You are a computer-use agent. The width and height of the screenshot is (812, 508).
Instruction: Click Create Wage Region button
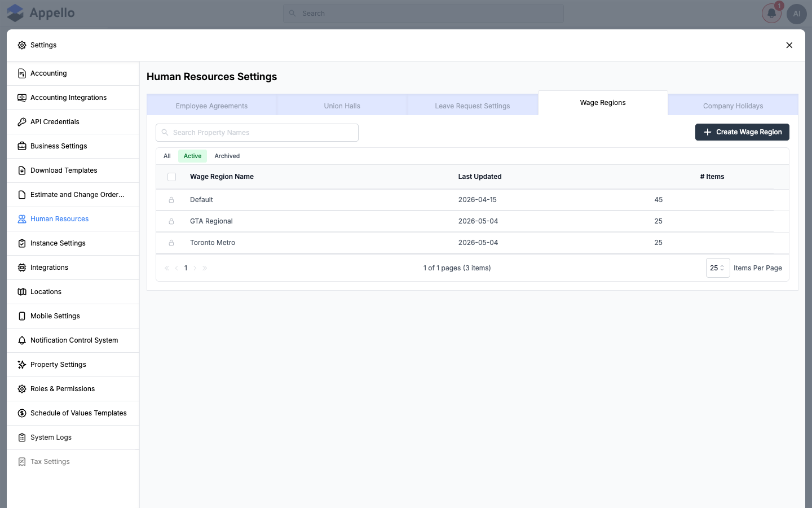point(742,132)
